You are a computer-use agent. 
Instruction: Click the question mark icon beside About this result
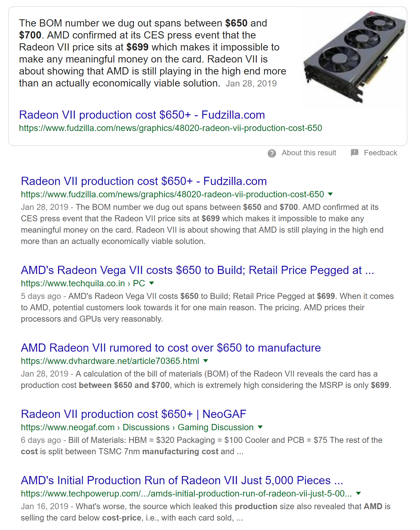[x=272, y=153]
